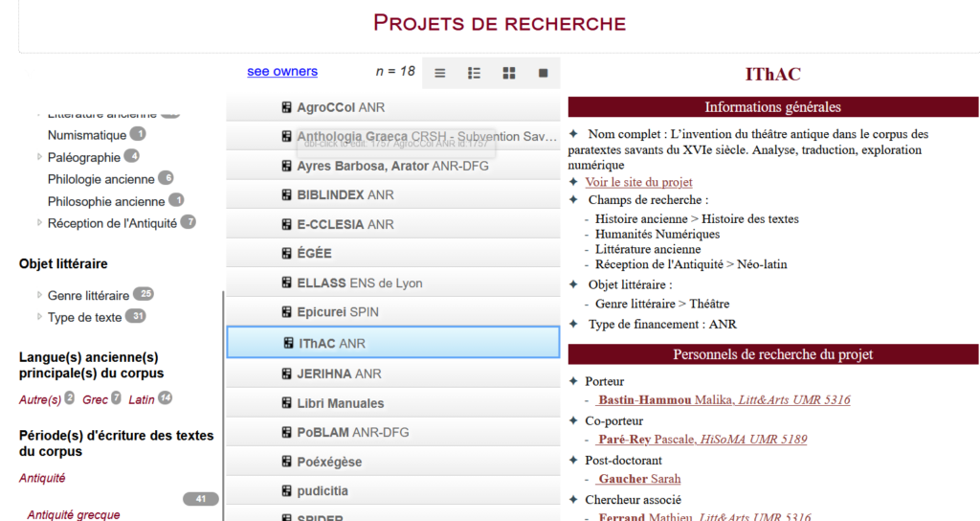Select the BIBLINDEX ANR project row
Image resolution: width=980 pixels, height=521 pixels.
(x=393, y=195)
